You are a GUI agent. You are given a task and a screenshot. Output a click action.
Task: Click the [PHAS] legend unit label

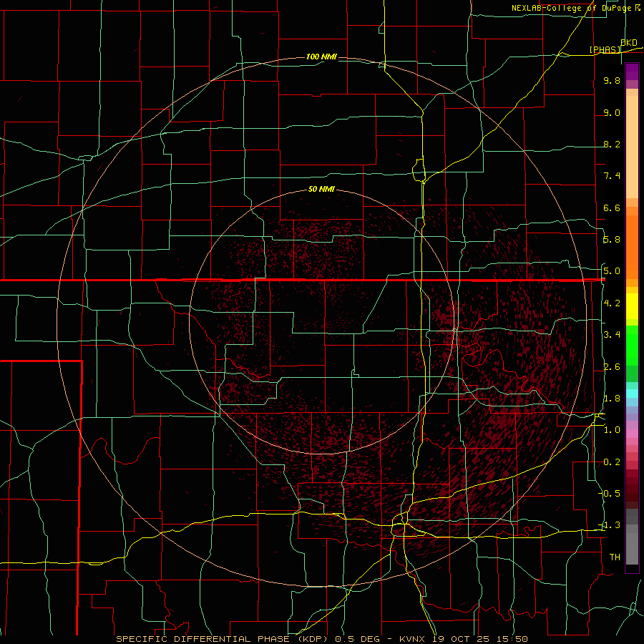pyautogui.click(x=605, y=49)
